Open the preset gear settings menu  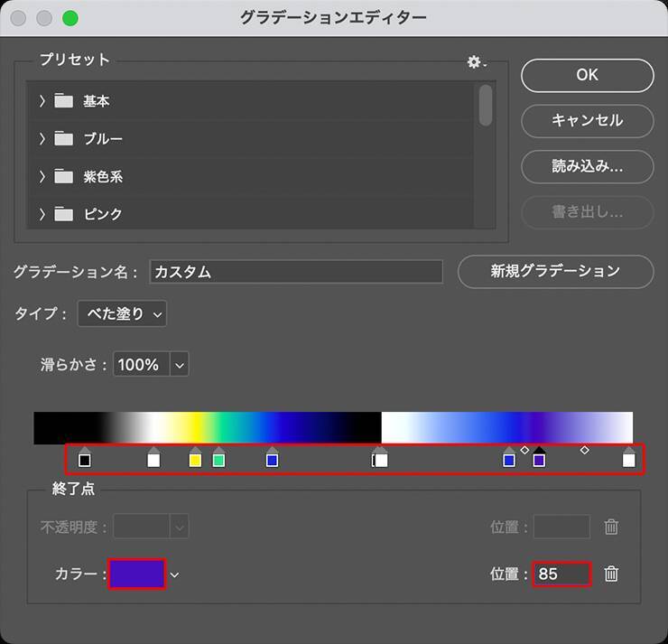coord(475,62)
